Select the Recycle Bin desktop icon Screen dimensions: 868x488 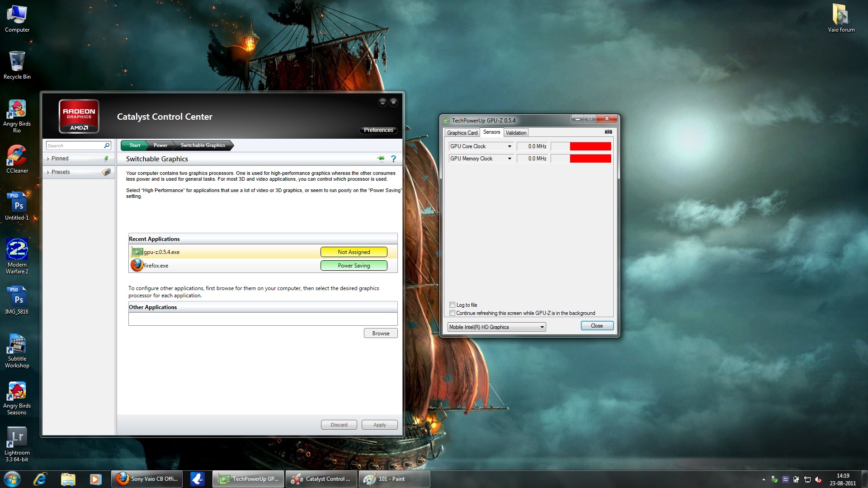coord(17,66)
